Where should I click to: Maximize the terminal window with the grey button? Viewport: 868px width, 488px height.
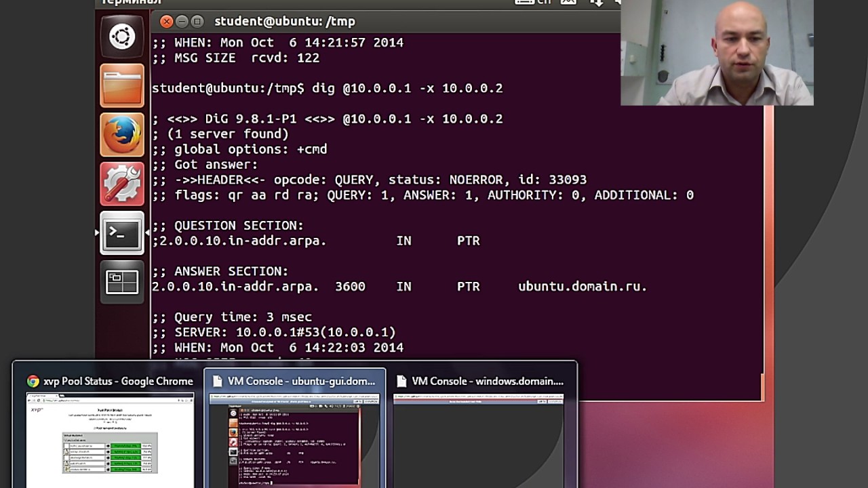[197, 22]
